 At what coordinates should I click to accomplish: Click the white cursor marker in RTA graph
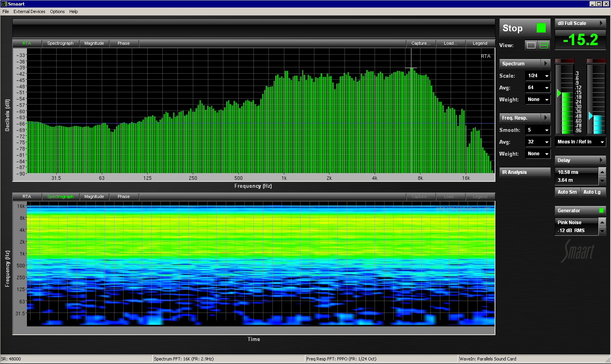pos(411,68)
